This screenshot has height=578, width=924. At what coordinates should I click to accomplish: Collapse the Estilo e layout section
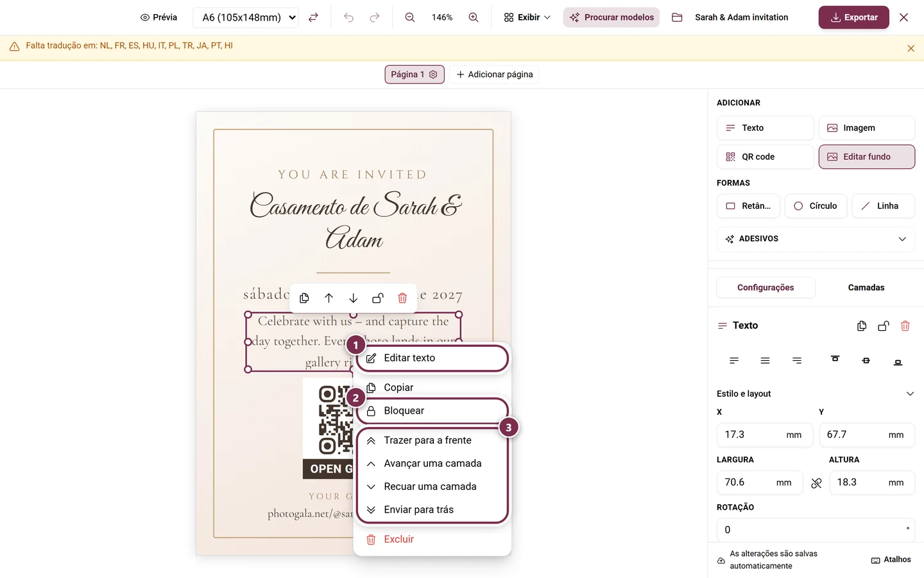[x=816, y=394]
